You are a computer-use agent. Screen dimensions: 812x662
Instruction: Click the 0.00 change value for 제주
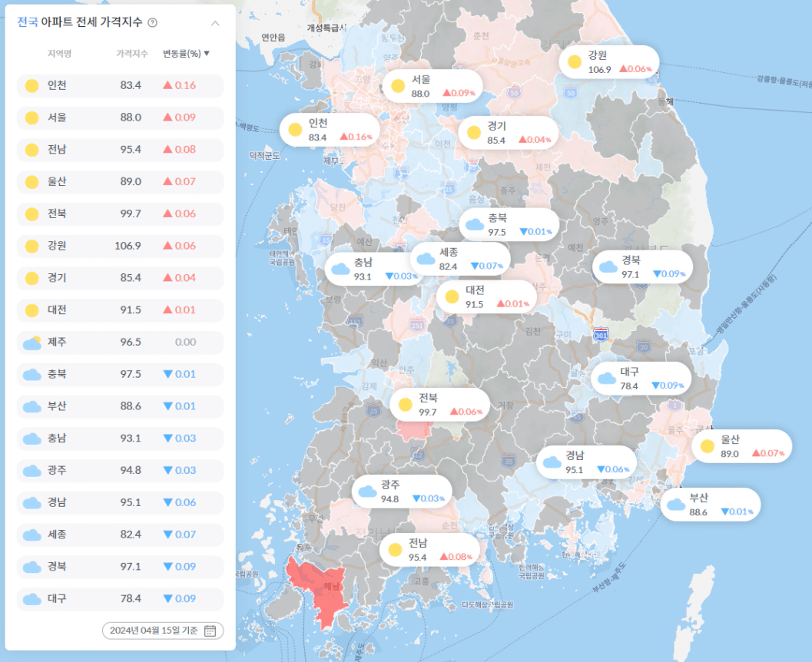(185, 342)
